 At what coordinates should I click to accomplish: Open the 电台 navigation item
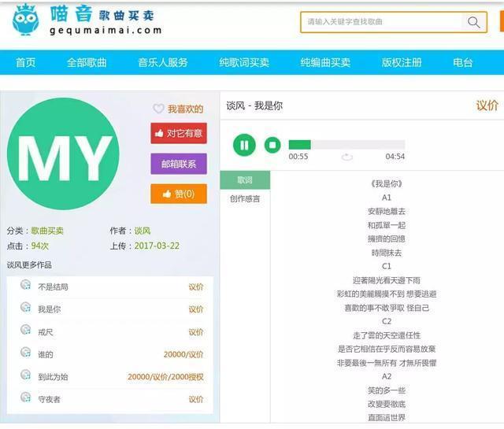463,62
